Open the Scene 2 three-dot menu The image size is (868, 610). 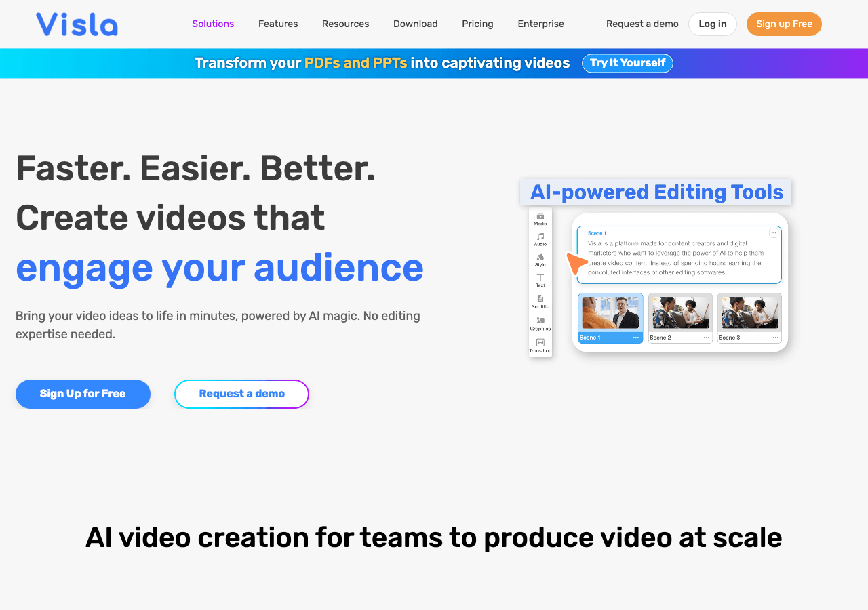coord(707,338)
